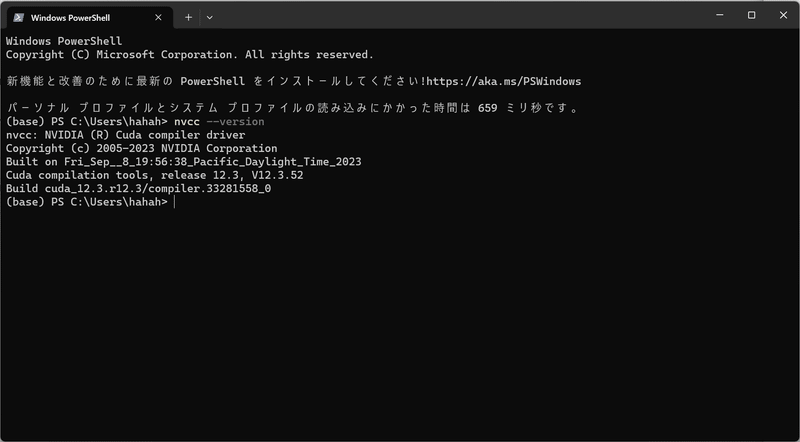Viewport: 800px width, 442px height.
Task: Click the Microsoft Corporation copyright line
Action: 190,55
